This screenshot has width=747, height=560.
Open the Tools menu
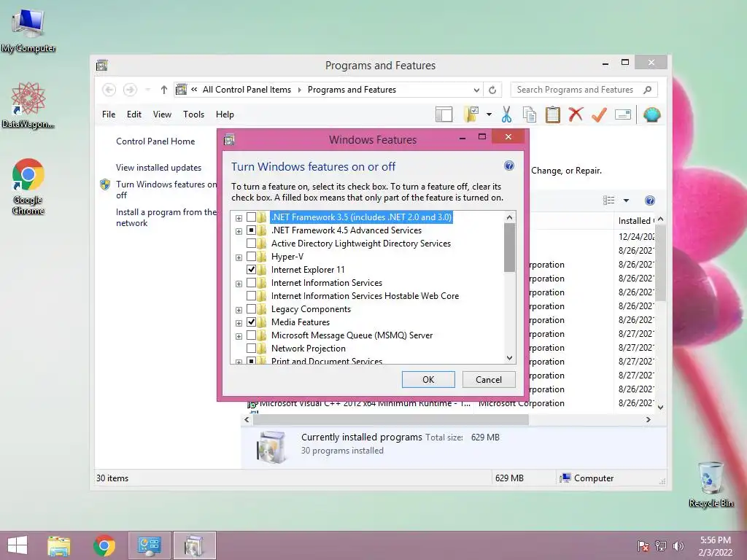pos(193,114)
